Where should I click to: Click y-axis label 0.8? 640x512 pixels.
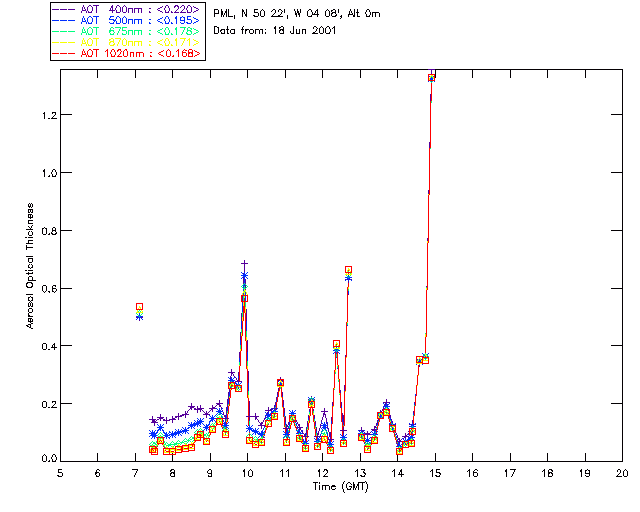pos(49,231)
